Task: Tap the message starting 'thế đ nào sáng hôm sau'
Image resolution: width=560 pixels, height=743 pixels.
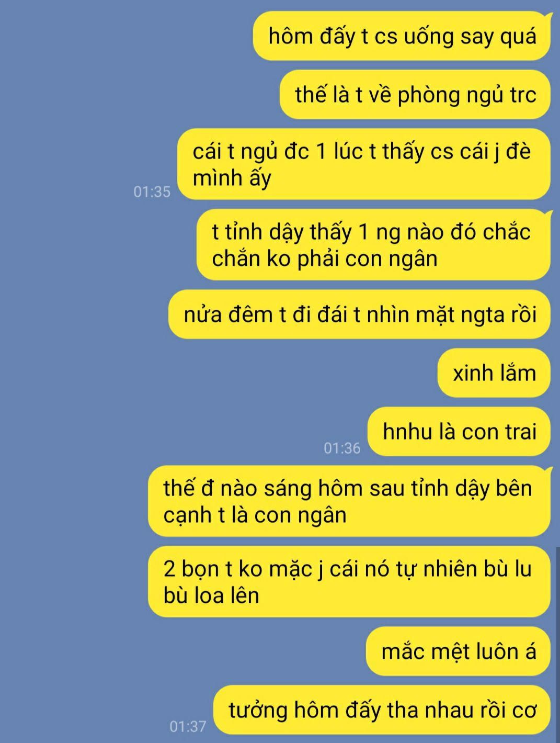Action: click(x=349, y=501)
